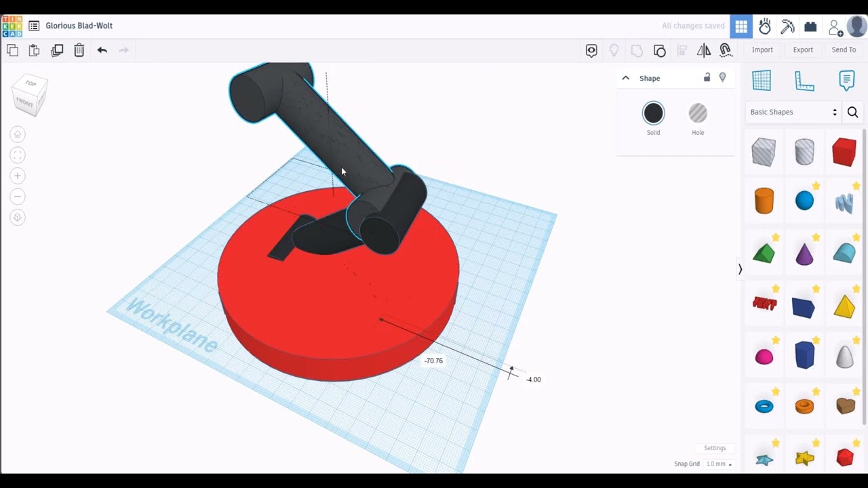The image size is (868, 488).
Task: Select the Solid color swatch
Action: 653,113
